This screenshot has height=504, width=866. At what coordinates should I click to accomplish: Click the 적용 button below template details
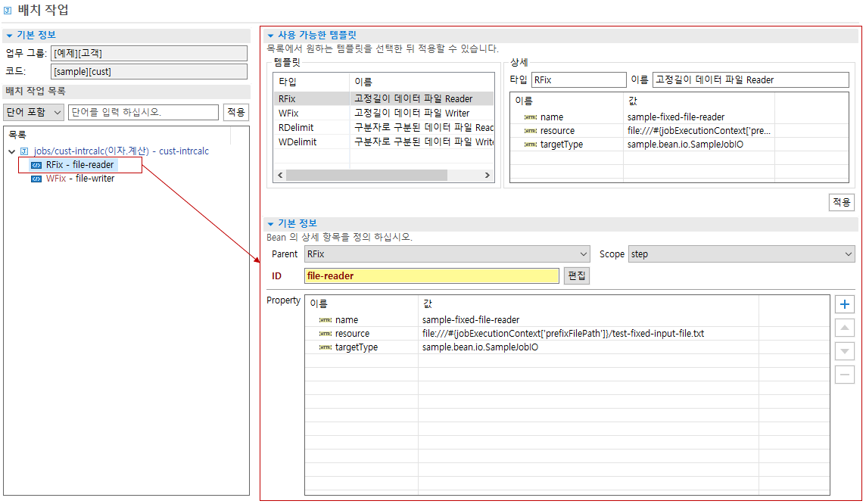click(x=841, y=202)
